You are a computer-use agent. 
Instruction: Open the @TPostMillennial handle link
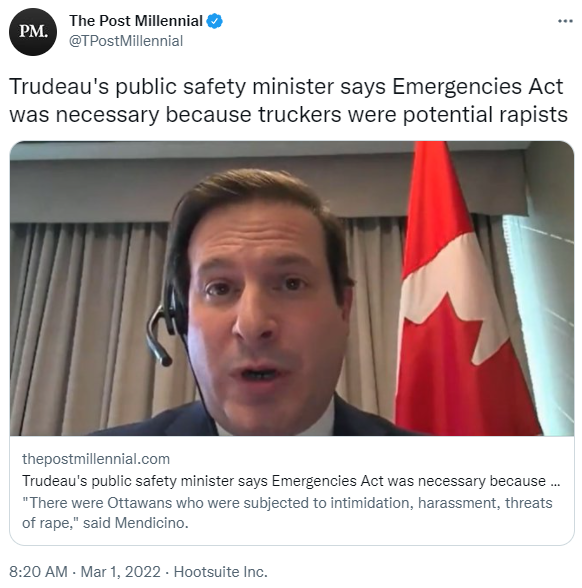click(x=126, y=41)
